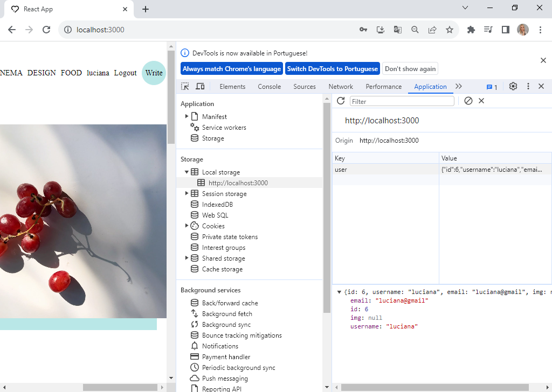Open DevTools Network tab
Screen dimensions: 552x392
[x=341, y=87]
